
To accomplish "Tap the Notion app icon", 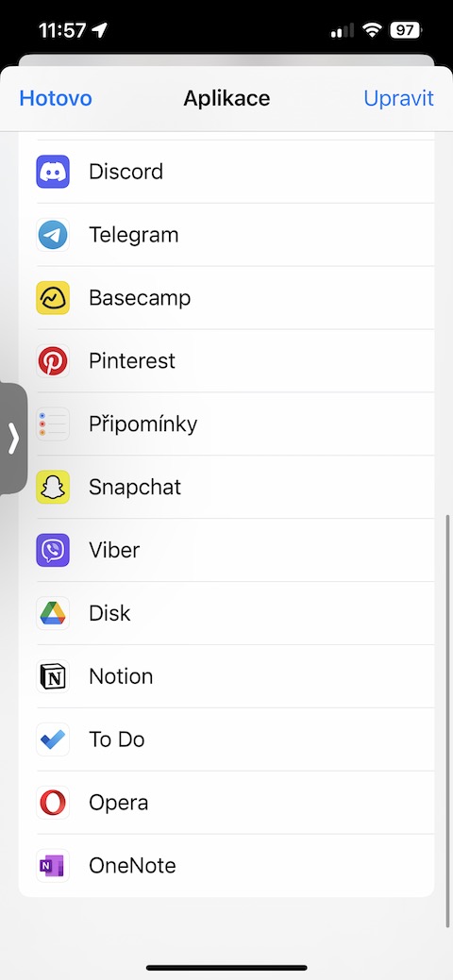I will coord(53,677).
